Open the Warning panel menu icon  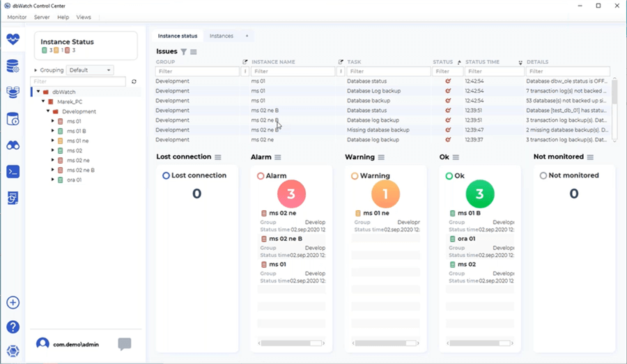point(381,157)
